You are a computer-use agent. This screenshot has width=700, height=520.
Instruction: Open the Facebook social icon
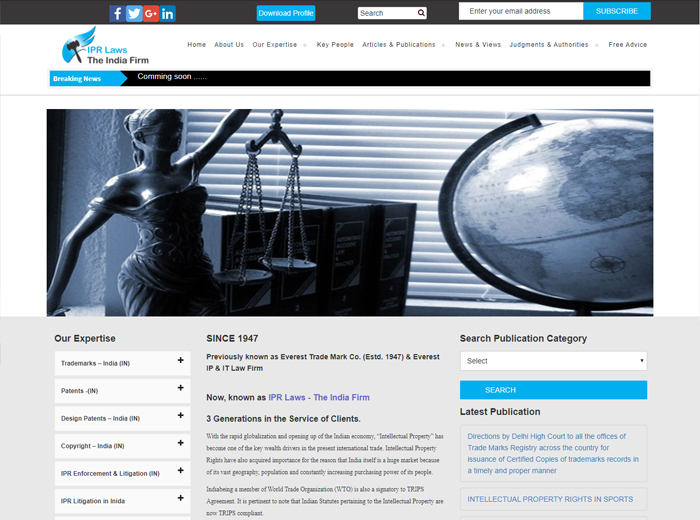pyautogui.click(x=117, y=13)
